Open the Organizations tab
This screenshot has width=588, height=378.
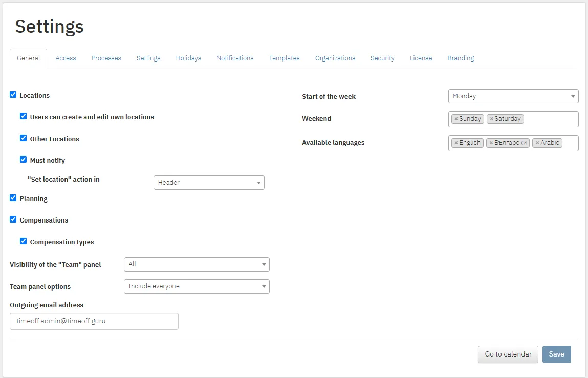pyautogui.click(x=335, y=58)
